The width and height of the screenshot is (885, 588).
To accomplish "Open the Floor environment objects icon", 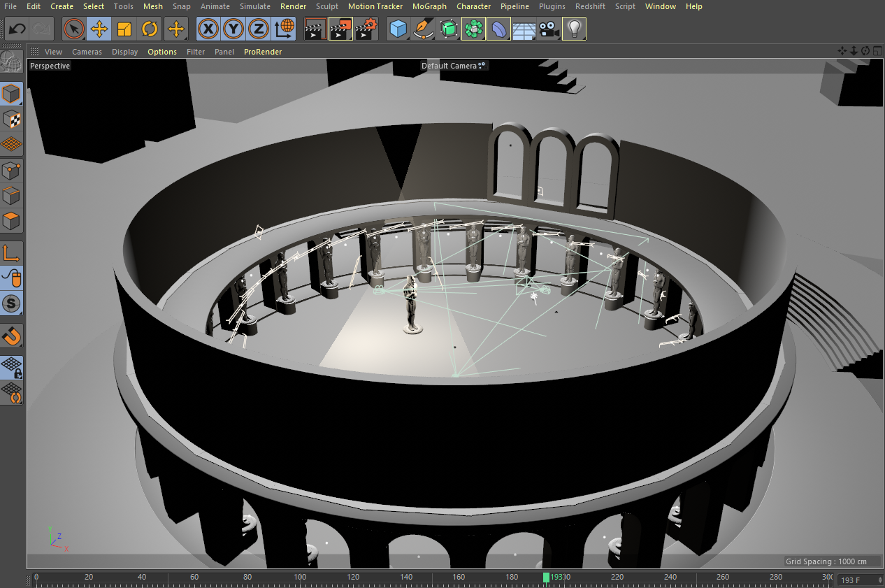I will (x=524, y=29).
